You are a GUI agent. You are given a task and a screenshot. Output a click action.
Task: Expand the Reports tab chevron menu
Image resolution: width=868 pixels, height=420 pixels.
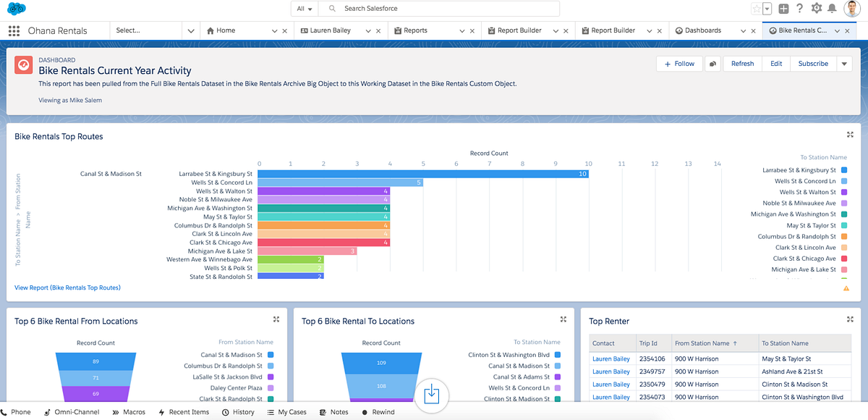click(x=461, y=31)
